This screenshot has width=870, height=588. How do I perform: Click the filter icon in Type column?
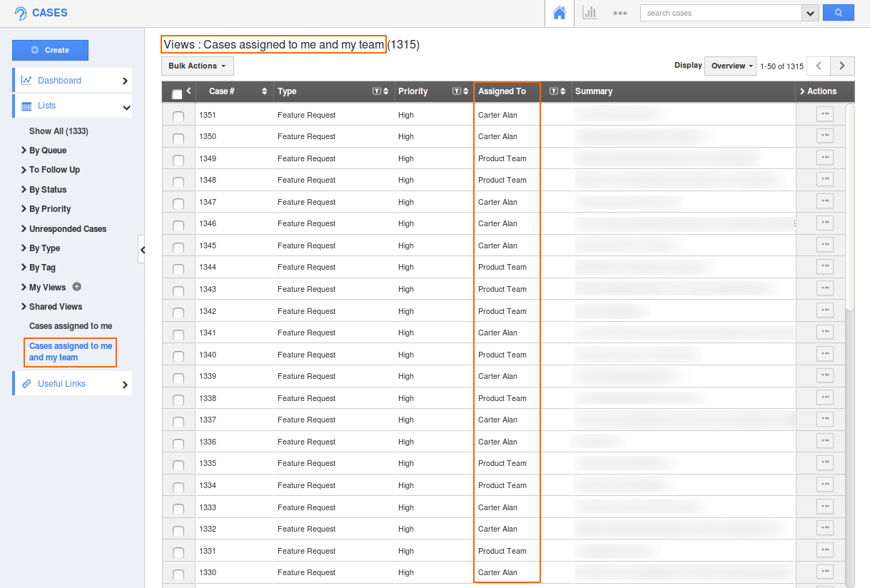click(x=377, y=91)
